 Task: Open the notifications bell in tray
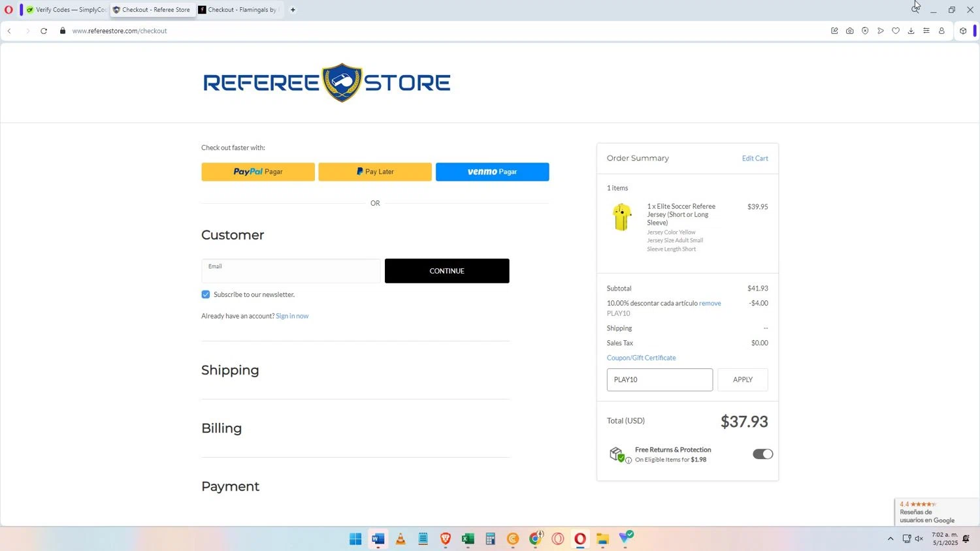pyautogui.click(x=966, y=539)
